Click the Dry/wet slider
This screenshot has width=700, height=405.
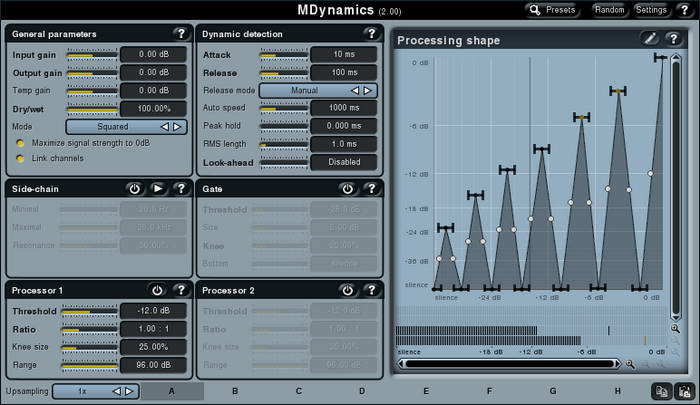92,109
